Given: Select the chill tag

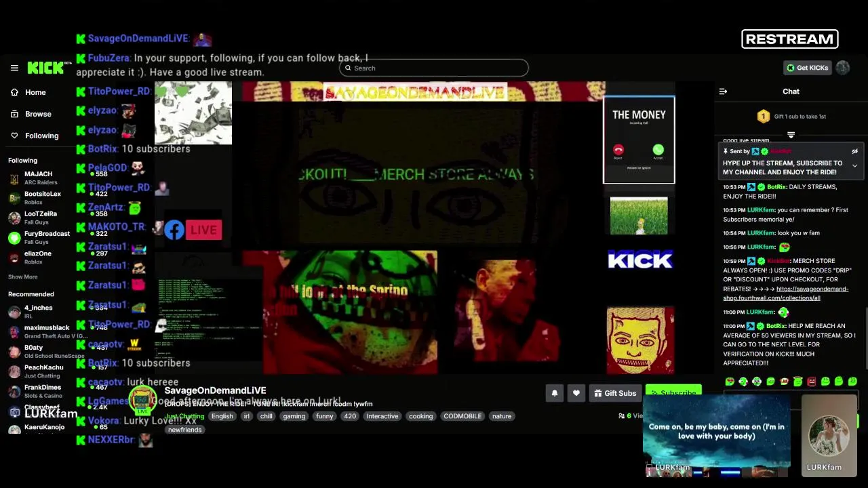Looking at the screenshot, I should [267, 416].
